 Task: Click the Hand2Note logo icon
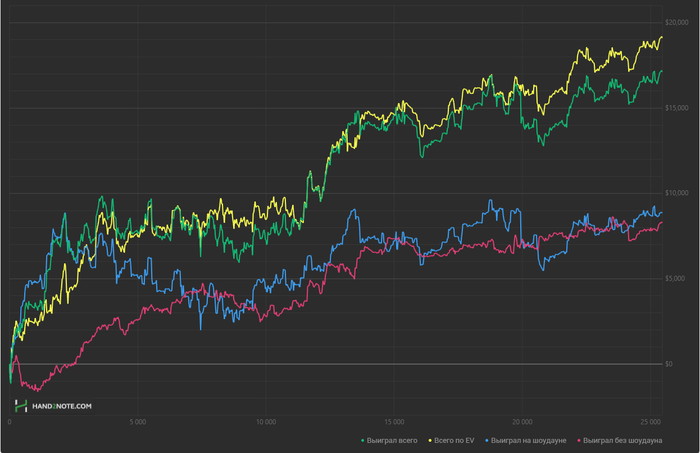pos(20,406)
